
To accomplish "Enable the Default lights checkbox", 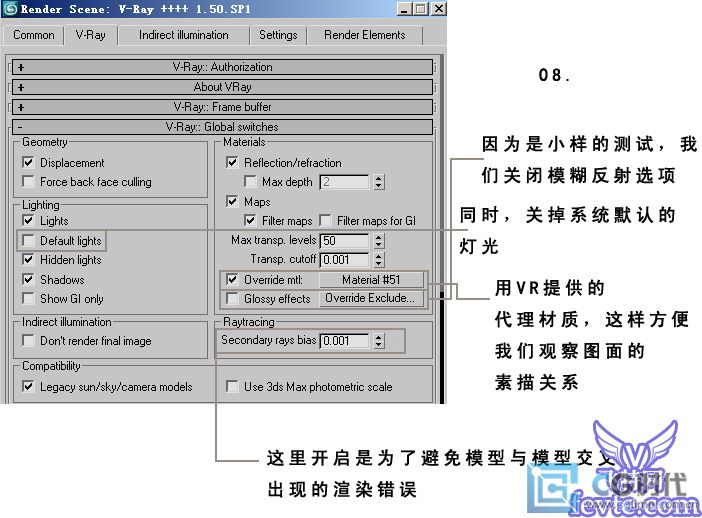I will [x=28, y=240].
